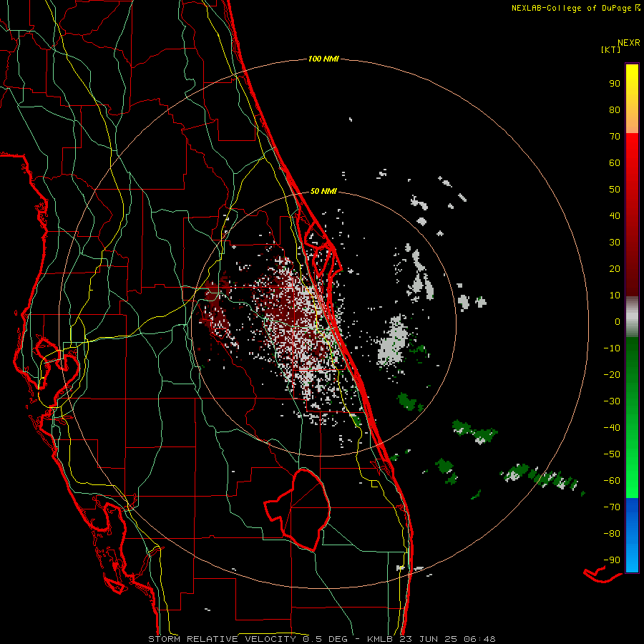Click the positive 40 scale value

pyautogui.click(x=615, y=215)
